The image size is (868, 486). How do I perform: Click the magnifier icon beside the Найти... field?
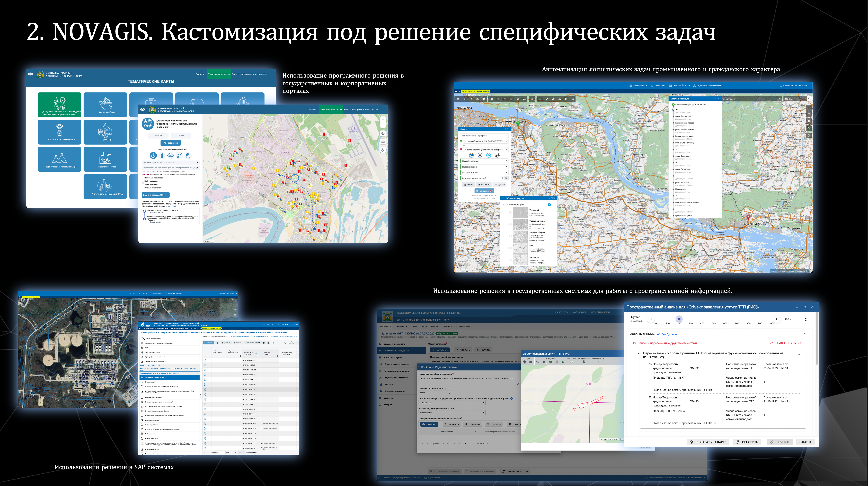809,99
